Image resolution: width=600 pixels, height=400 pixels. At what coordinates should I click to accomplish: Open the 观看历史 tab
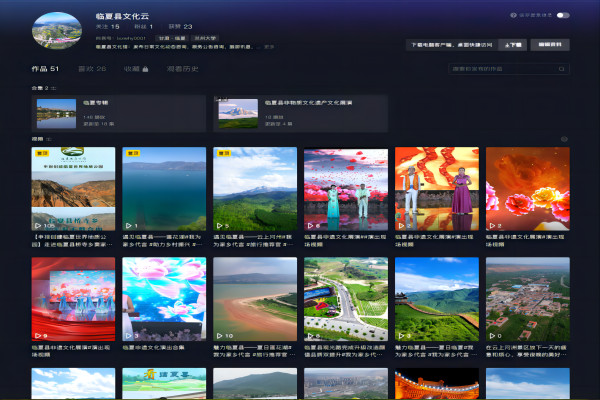[181, 69]
